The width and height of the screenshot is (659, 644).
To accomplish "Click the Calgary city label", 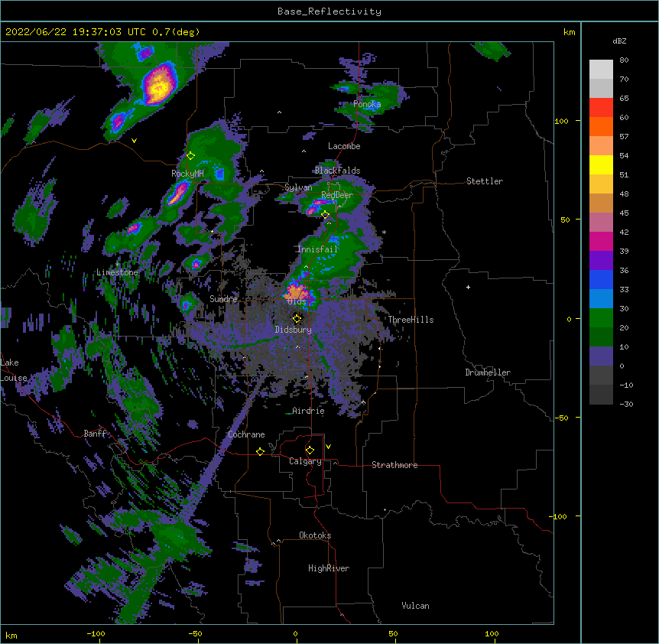I will tap(305, 461).
